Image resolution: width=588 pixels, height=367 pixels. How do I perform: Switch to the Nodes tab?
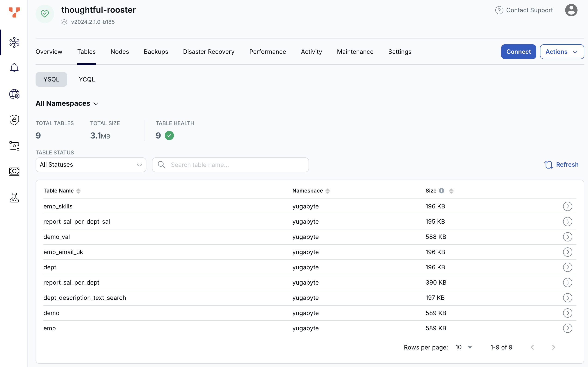pyautogui.click(x=120, y=51)
